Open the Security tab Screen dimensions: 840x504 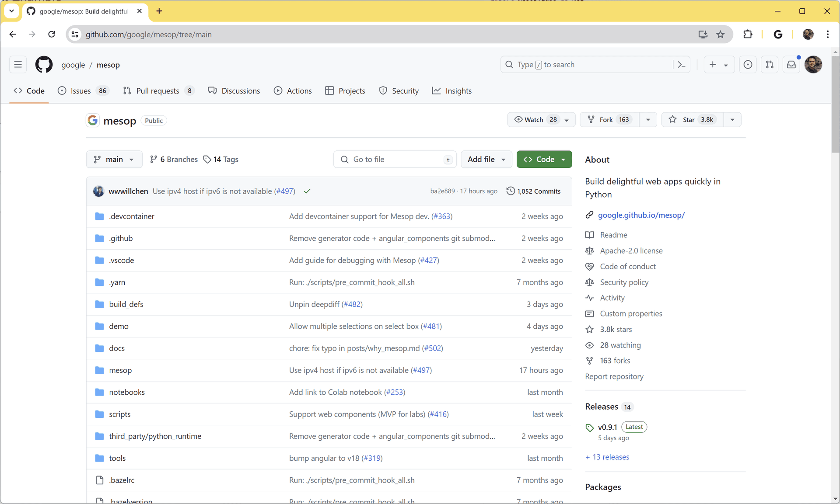pos(399,90)
